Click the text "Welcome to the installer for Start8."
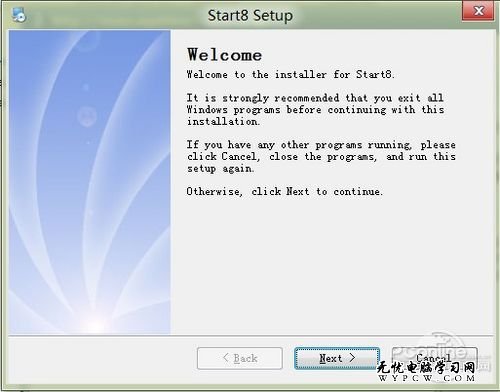 point(290,74)
